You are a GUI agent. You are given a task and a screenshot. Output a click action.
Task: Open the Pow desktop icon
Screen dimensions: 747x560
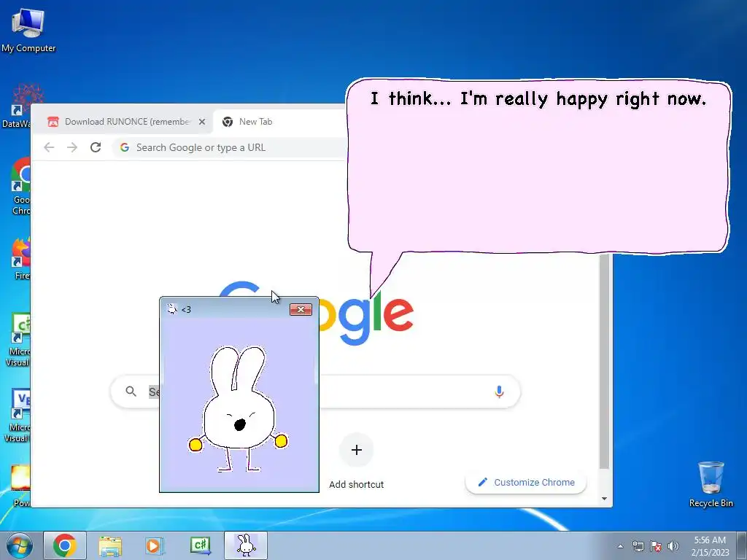pyautogui.click(x=21, y=485)
